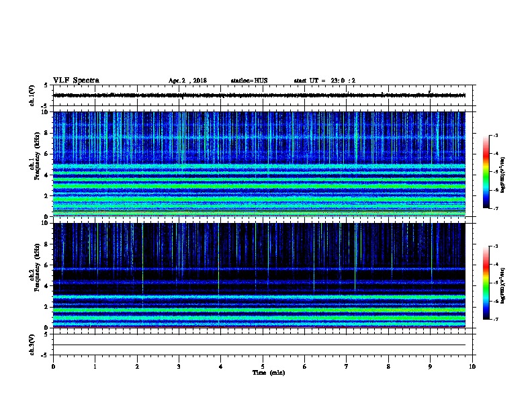Screen dimensions: 532x411
Task: Click the time axis end tick label "10"
Action: [472, 366]
